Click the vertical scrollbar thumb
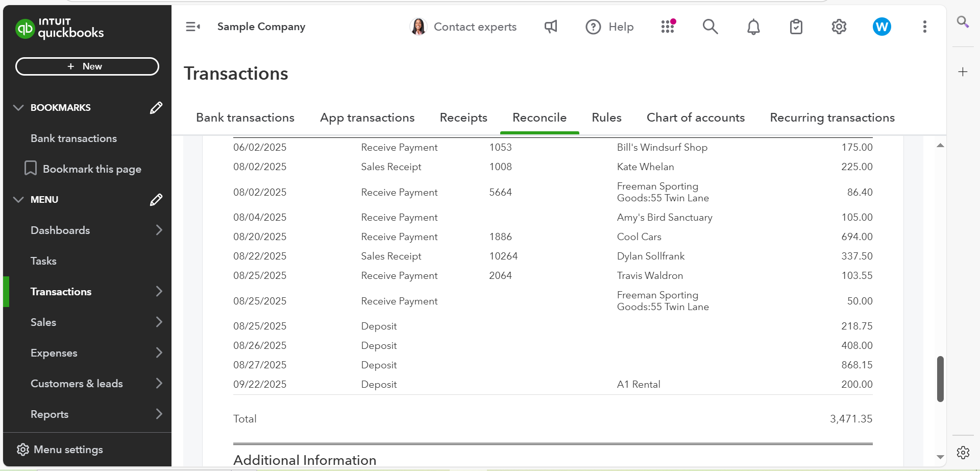This screenshot has width=980, height=471. (x=940, y=379)
